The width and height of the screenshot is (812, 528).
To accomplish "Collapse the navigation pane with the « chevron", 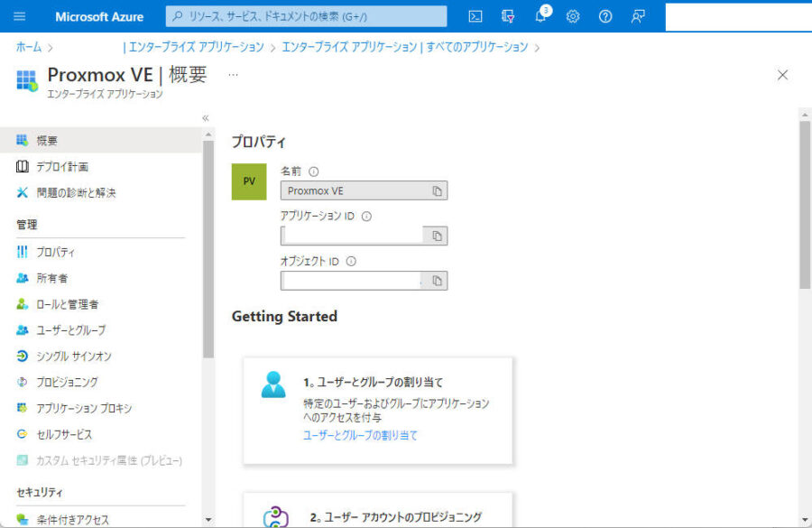I will (205, 117).
